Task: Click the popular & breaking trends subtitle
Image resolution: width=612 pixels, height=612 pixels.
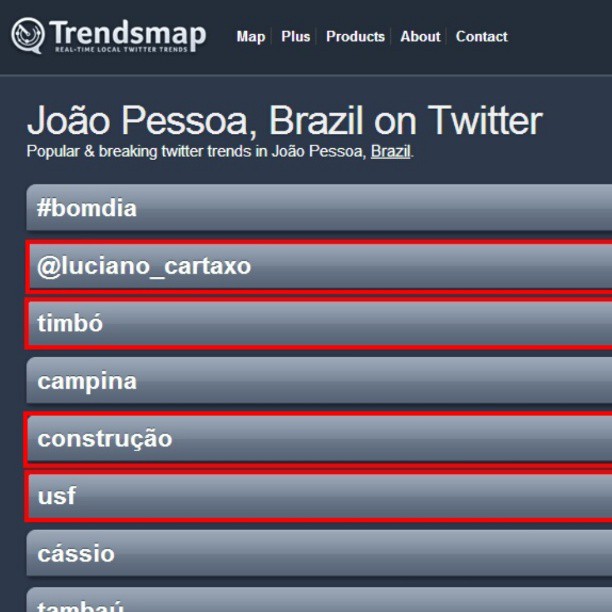Action: (220, 151)
